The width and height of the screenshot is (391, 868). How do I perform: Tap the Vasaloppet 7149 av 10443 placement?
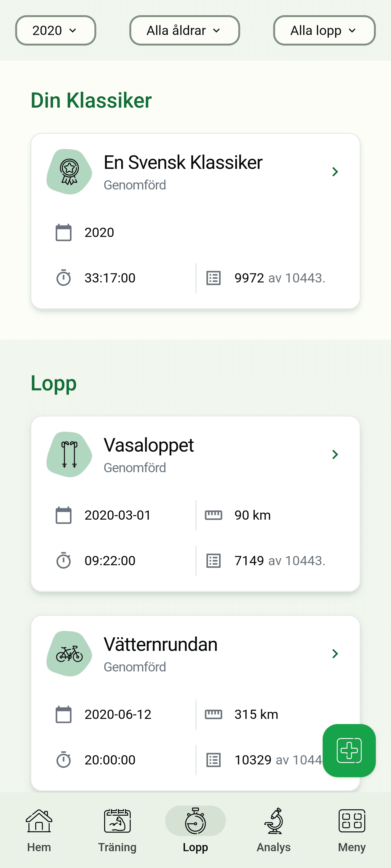coord(280,561)
